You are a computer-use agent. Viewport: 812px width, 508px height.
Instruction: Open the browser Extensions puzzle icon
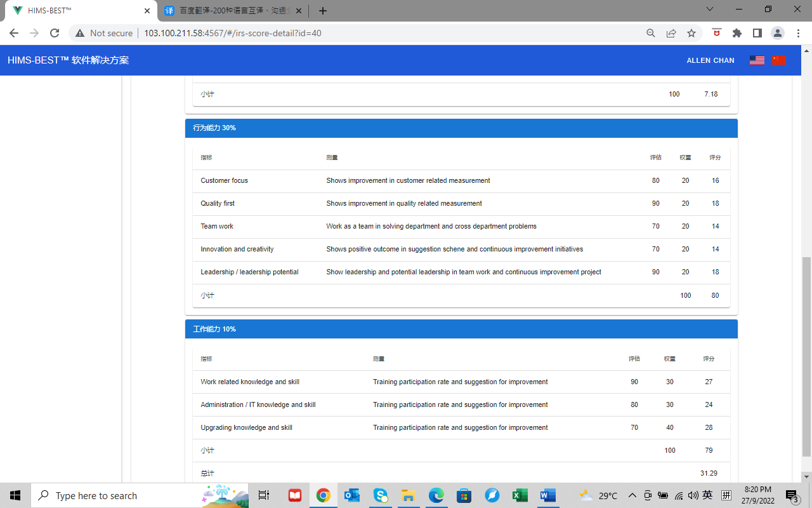(737, 33)
